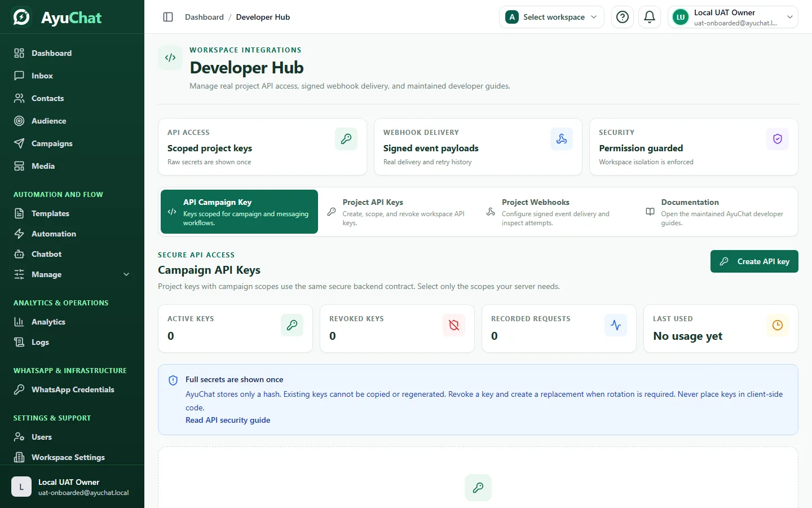
Task: Click shield-off icon on Revoked Keys card
Action: 454,325
